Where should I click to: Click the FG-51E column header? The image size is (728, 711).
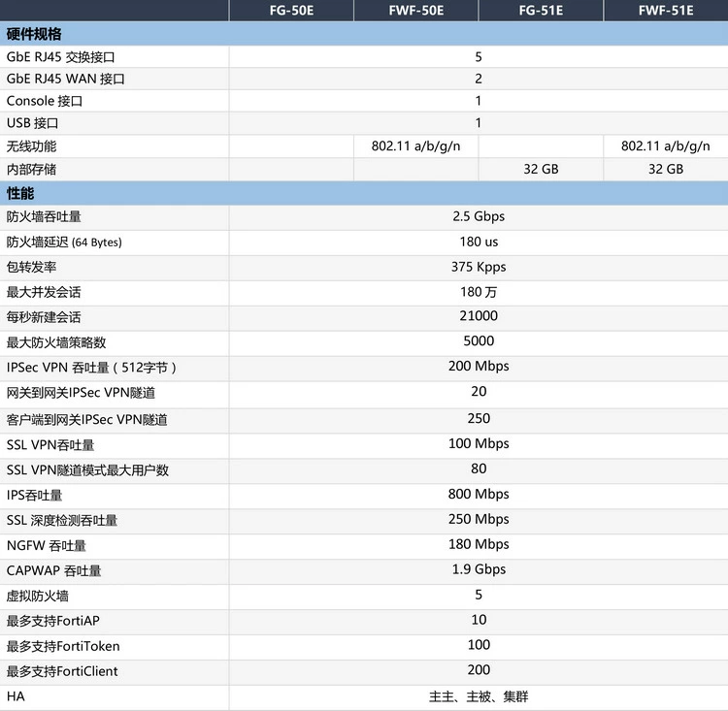point(541,11)
